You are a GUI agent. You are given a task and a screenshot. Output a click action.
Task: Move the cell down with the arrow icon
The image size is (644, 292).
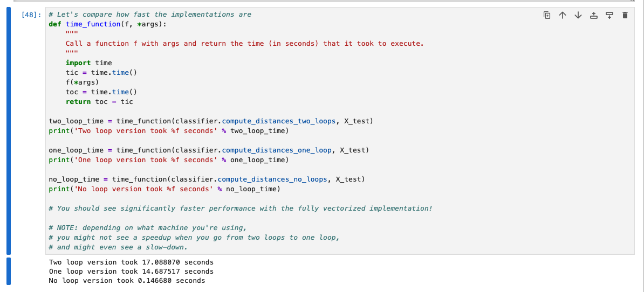(578, 15)
